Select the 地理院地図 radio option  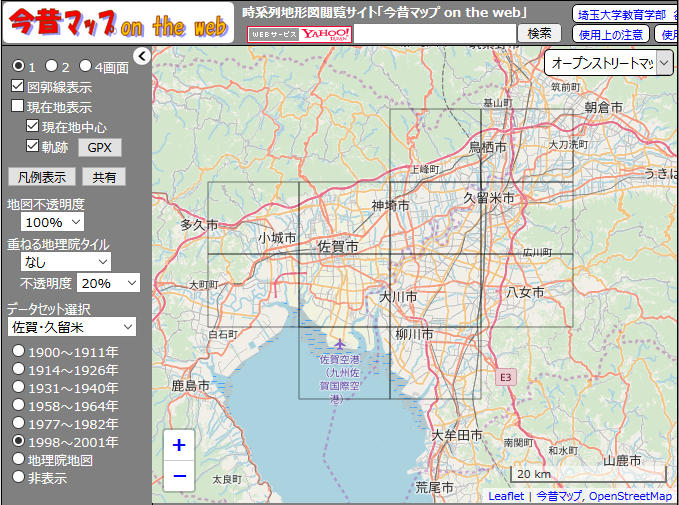pyautogui.click(x=18, y=459)
